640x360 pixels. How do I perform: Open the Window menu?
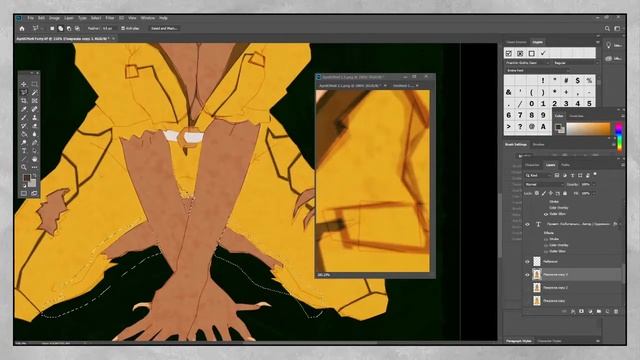[x=148, y=18]
